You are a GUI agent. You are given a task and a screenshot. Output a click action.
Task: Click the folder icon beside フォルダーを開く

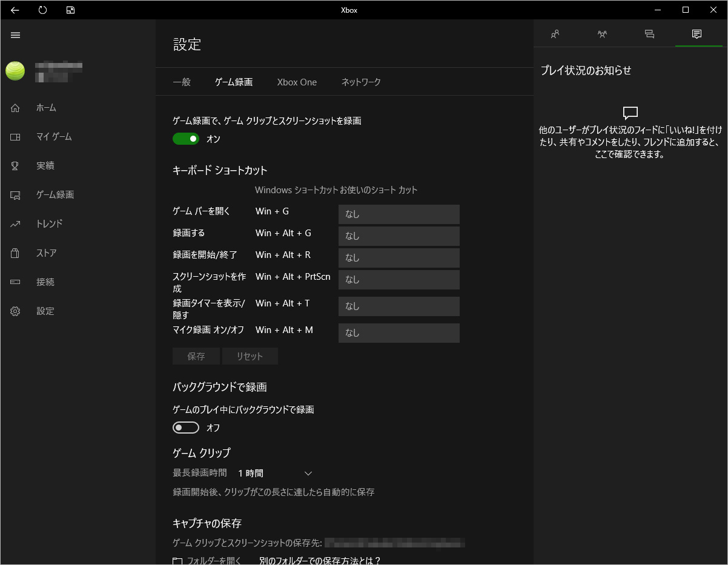(177, 561)
